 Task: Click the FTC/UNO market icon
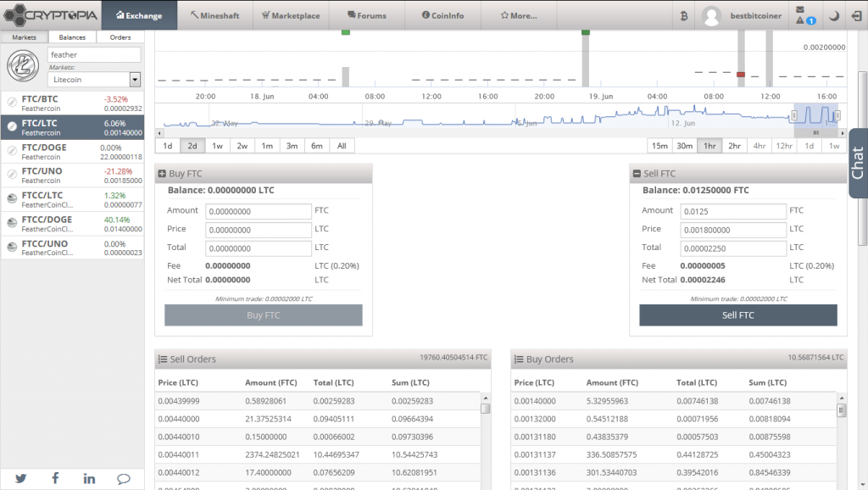(12, 175)
